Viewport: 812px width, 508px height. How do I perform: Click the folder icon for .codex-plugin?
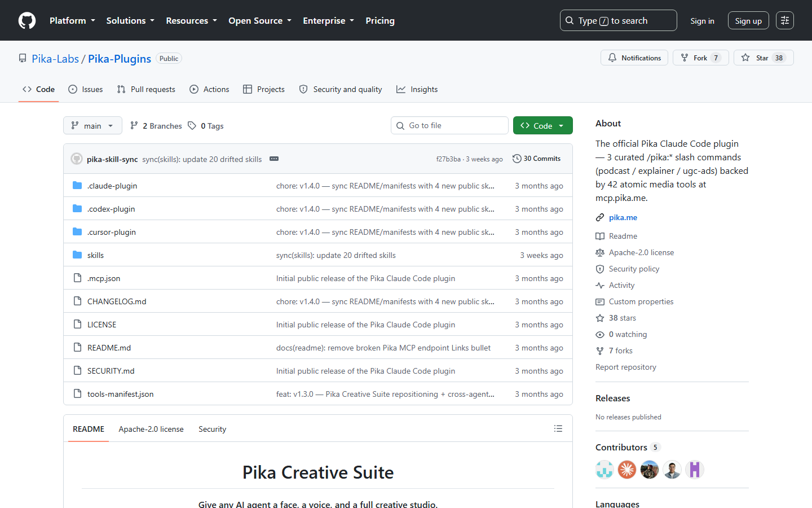coord(77,209)
